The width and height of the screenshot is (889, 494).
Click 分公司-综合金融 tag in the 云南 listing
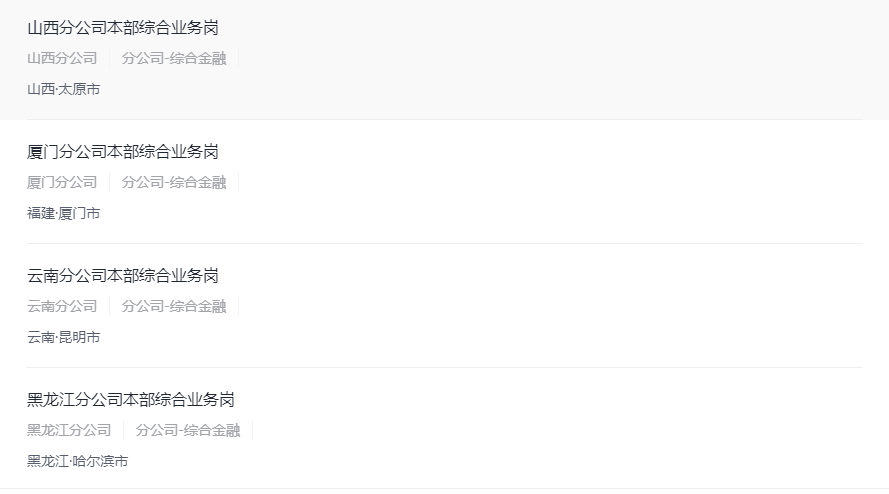coord(174,306)
